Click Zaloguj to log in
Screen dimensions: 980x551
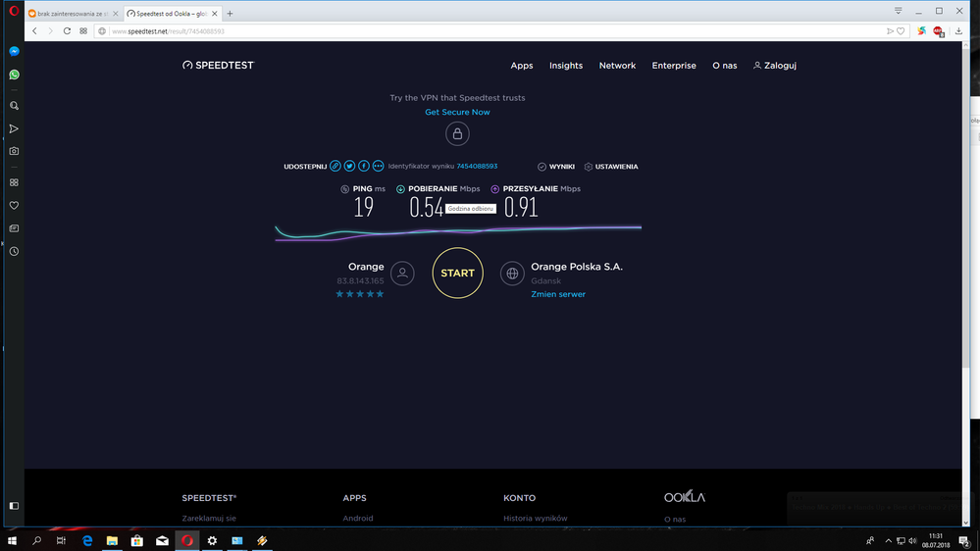775,66
